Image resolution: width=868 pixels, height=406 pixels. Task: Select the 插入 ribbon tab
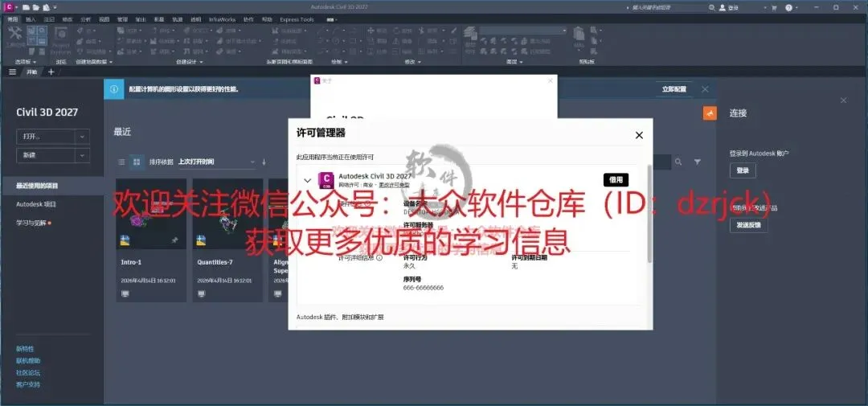(31, 19)
